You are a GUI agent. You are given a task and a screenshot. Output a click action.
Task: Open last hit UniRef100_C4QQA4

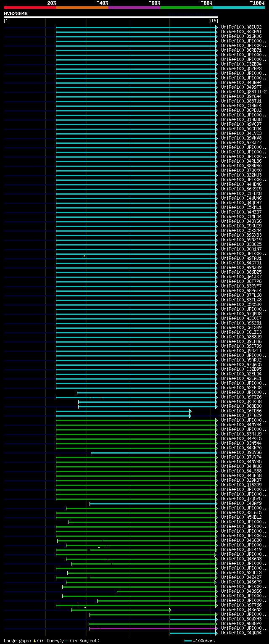coord(241,633)
